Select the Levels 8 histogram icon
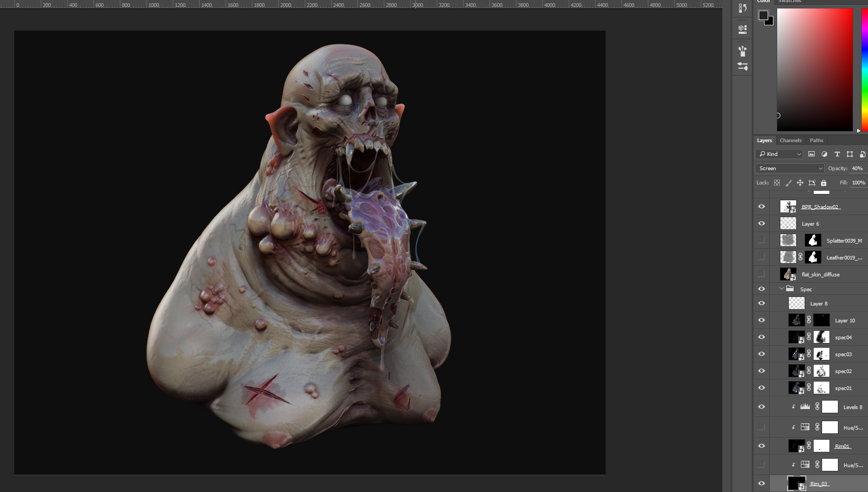The width and height of the screenshot is (868, 492). click(x=805, y=406)
